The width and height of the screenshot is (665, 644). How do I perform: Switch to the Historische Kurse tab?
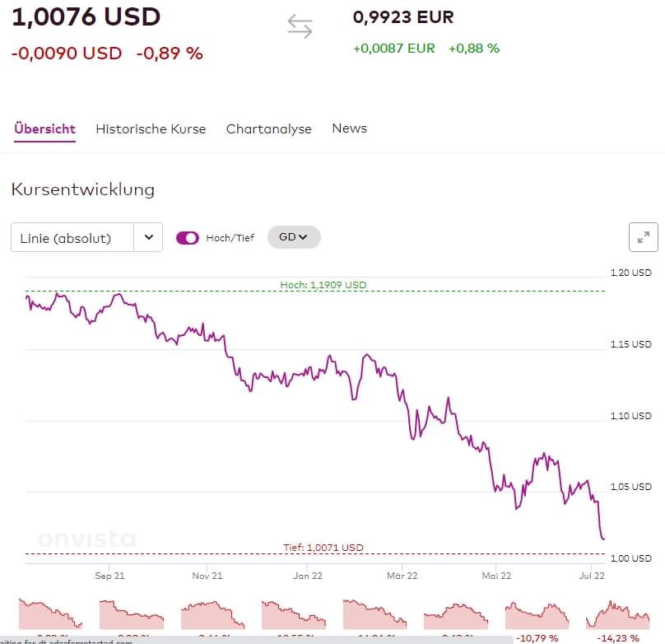click(151, 129)
